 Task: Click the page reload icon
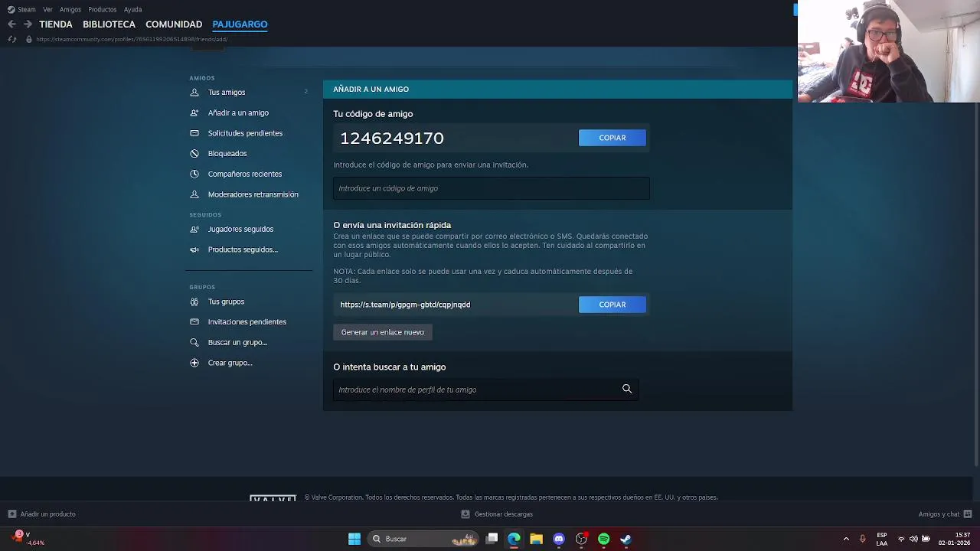click(11, 39)
